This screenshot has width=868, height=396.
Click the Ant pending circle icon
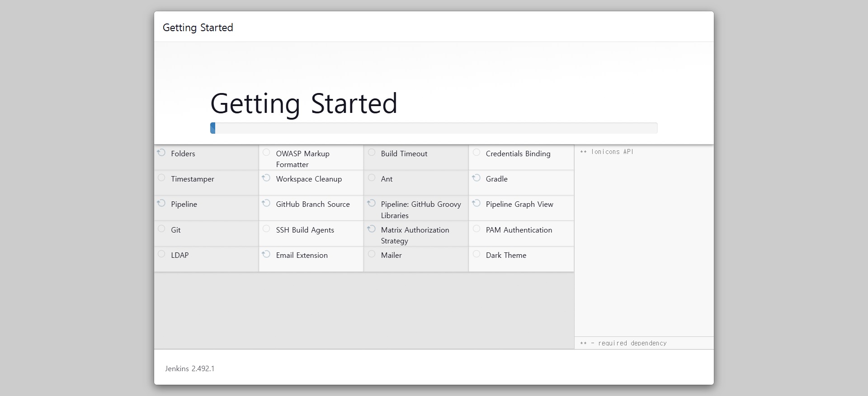pyautogui.click(x=372, y=177)
